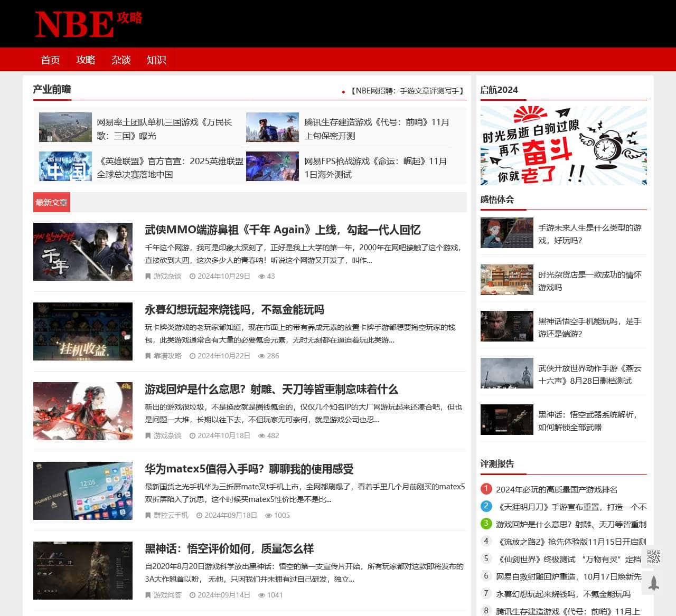The height and width of the screenshot is (616, 676).
Task: Open rank 6: 网易自救射雕回炉重造
Action: point(569,576)
